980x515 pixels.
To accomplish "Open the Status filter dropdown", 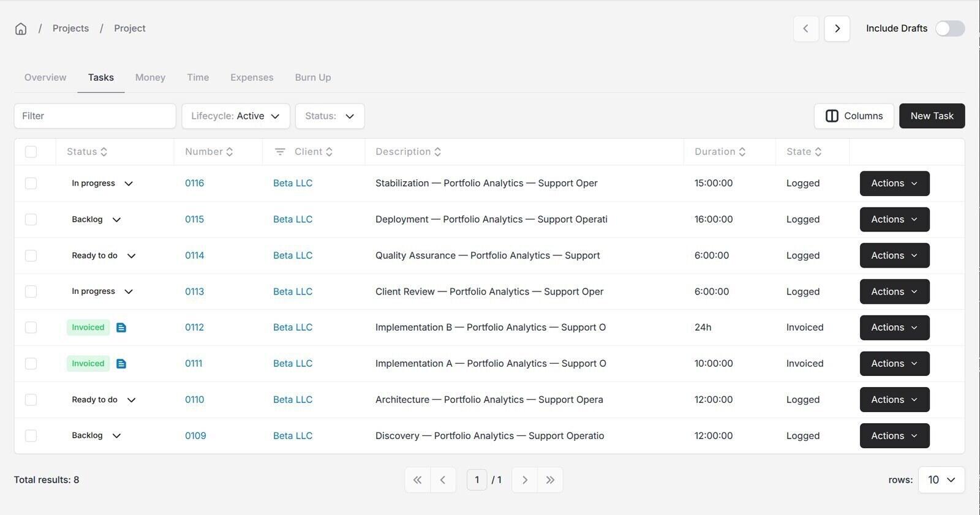I will pos(330,116).
